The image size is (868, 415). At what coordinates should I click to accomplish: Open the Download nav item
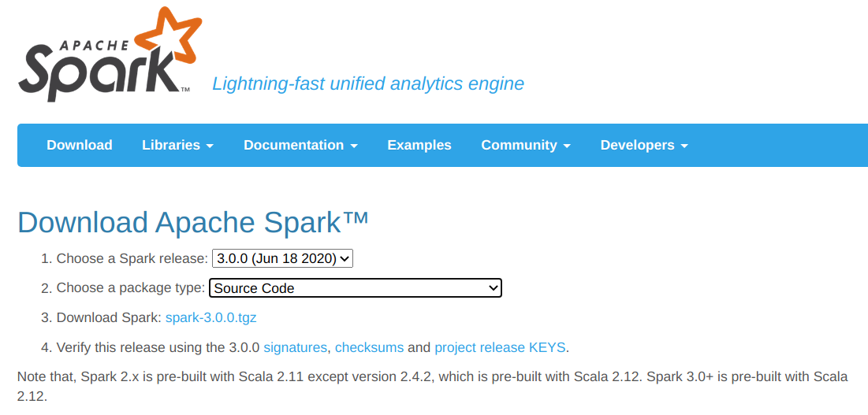80,145
